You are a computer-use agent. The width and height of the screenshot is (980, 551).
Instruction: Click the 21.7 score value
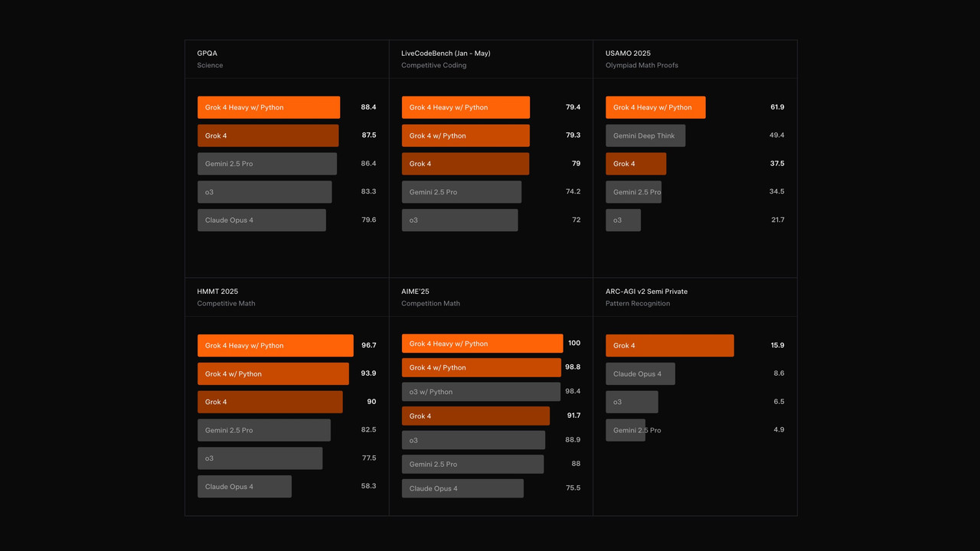pos(777,220)
